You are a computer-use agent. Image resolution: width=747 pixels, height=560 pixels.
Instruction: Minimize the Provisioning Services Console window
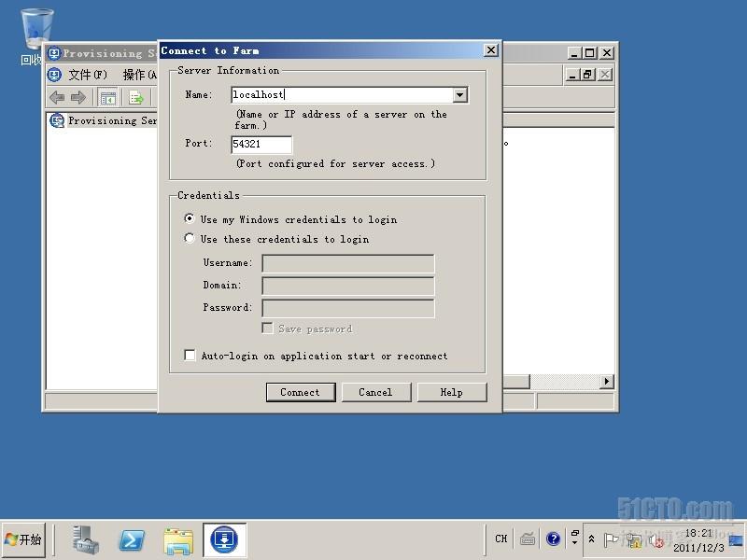click(x=574, y=53)
